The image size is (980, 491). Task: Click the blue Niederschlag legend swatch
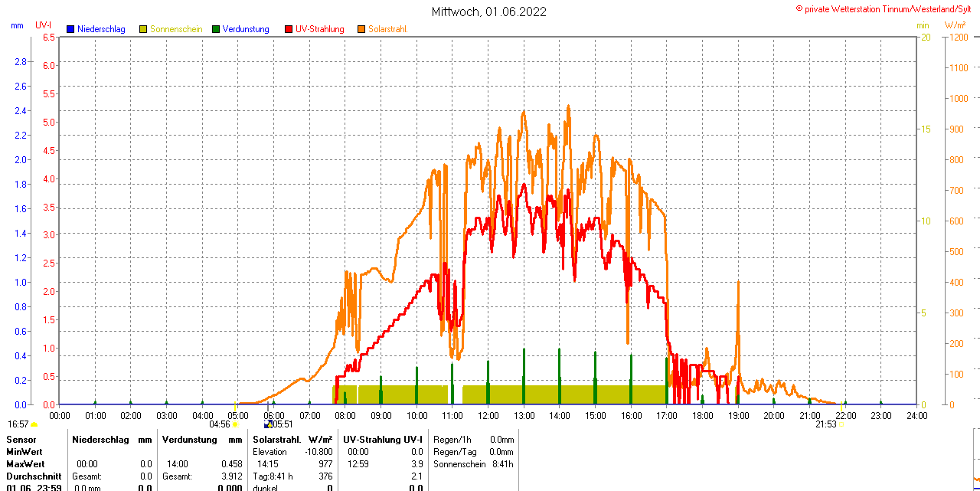pos(70,29)
